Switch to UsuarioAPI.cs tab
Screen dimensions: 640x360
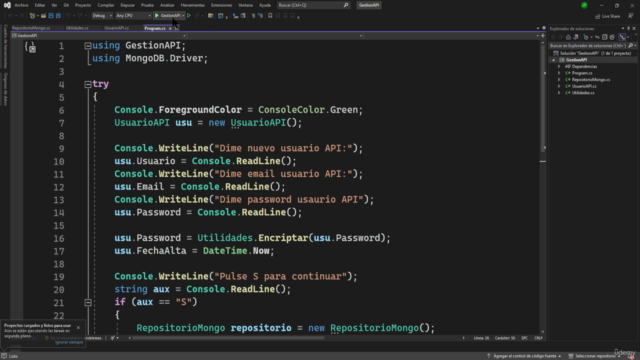[116, 28]
